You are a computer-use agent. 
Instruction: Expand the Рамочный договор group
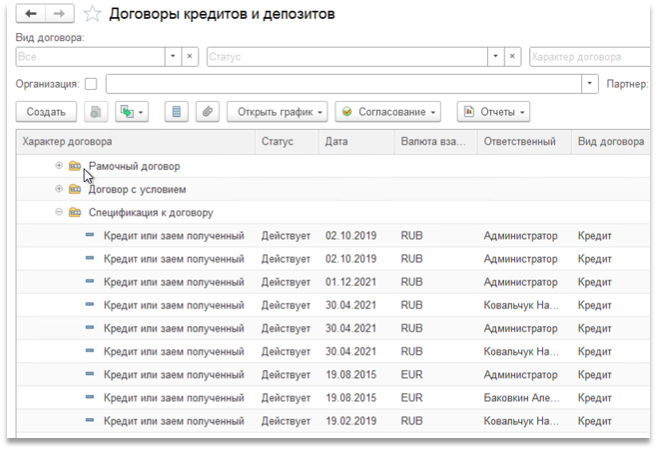59,166
